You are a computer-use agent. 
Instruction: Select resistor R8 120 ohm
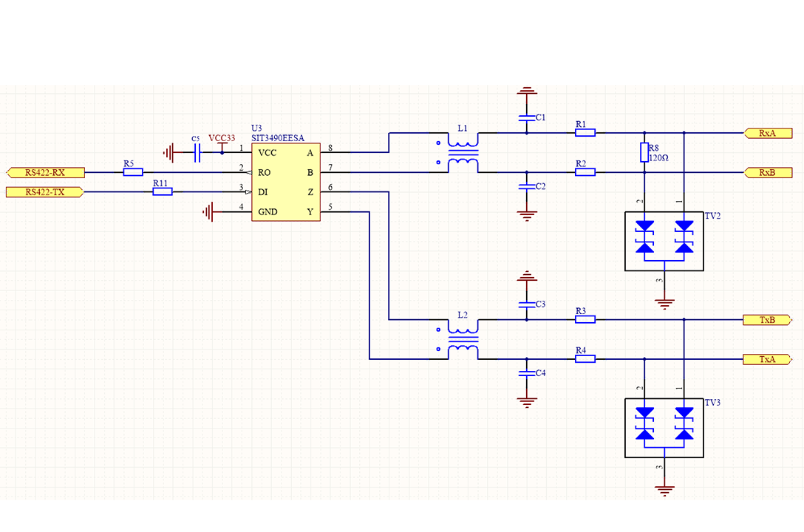[644, 153]
